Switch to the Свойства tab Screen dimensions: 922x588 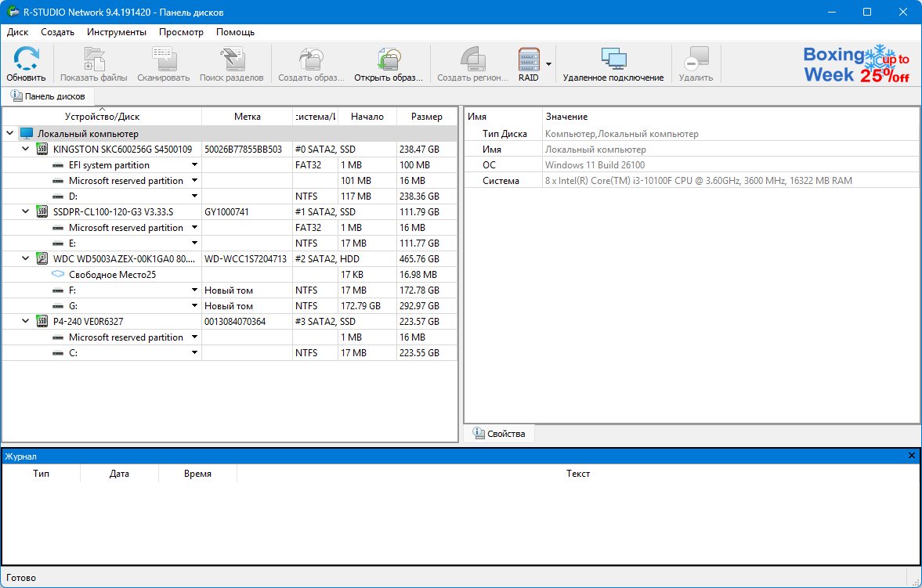pos(499,434)
